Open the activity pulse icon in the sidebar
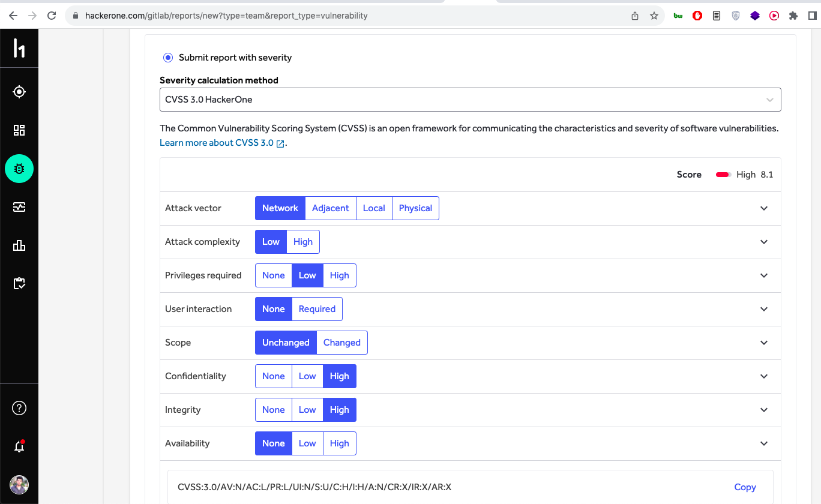 pyautogui.click(x=19, y=207)
